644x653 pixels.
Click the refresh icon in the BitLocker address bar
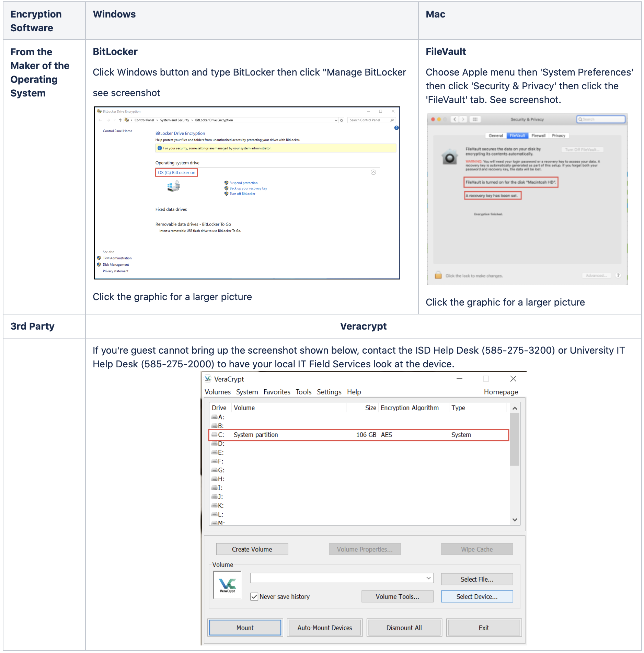coord(342,120)
